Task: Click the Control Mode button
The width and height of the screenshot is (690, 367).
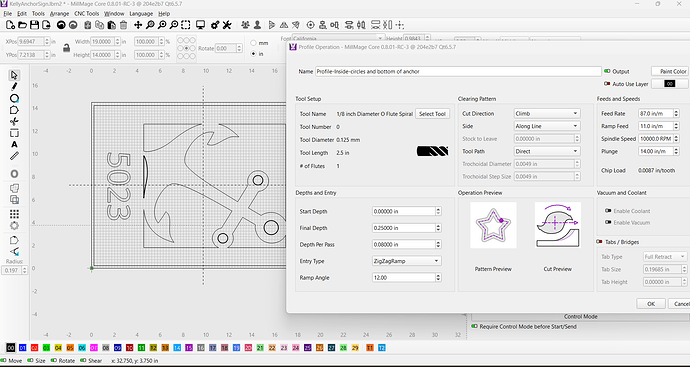Action: pos(580,316)
